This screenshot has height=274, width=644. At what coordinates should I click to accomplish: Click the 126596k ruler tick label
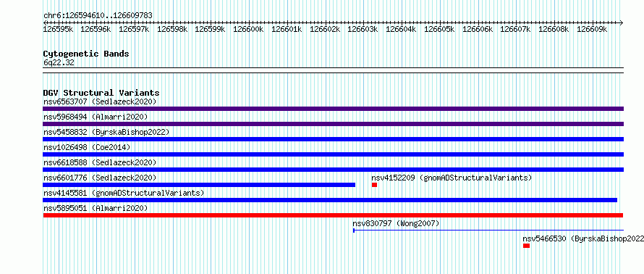(x=96, y=29)
